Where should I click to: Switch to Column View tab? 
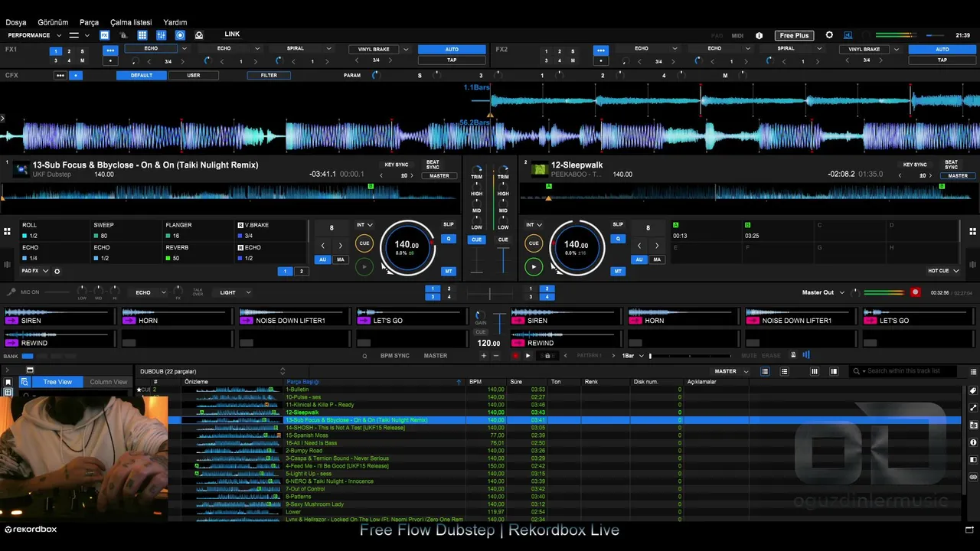point(108,382)
